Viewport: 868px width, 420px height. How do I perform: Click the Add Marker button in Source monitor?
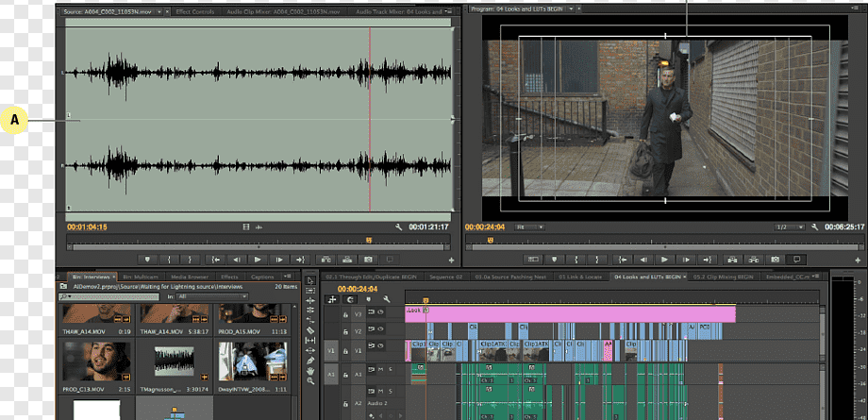click(147, 259)
